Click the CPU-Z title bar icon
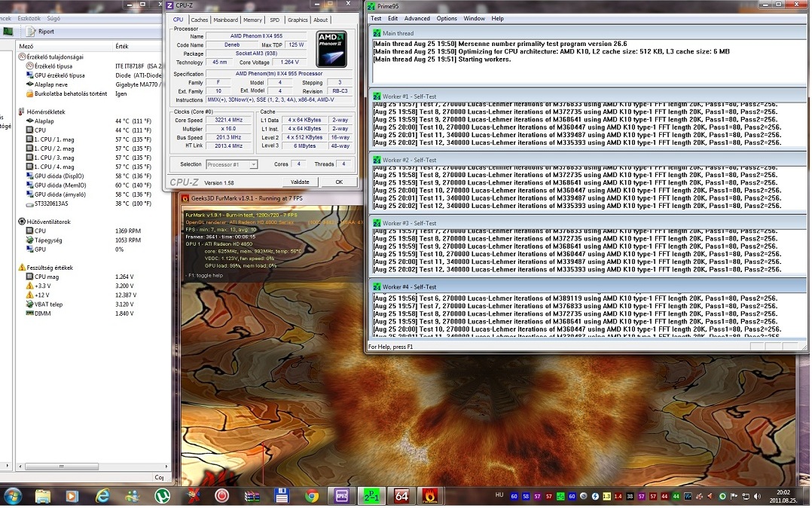The height and width of the screenshot is (508, 812). click(170, 5)
